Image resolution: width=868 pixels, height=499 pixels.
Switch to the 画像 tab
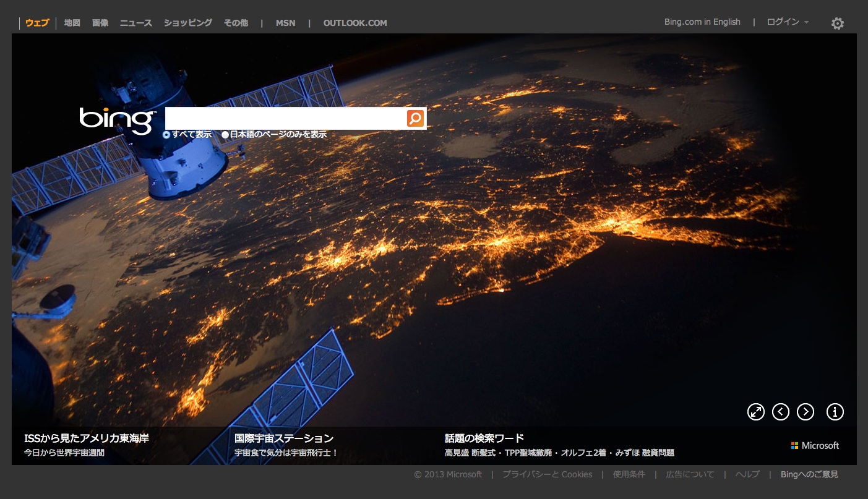click(x=100, y=23)
